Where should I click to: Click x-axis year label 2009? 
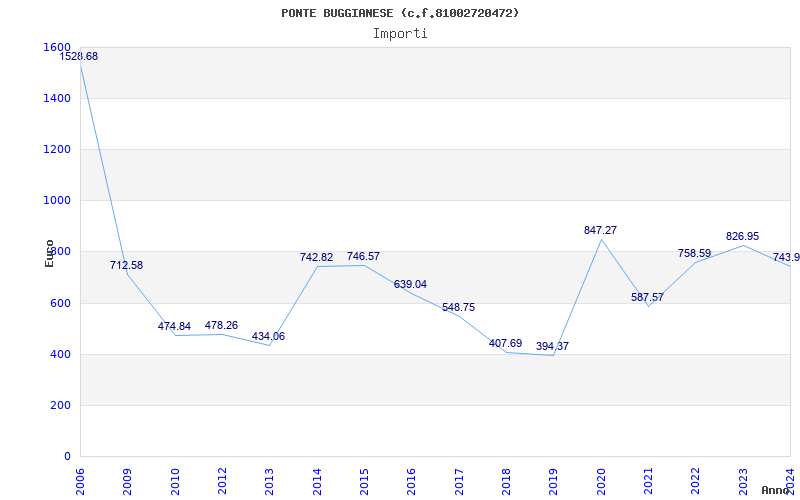[127, 482]
